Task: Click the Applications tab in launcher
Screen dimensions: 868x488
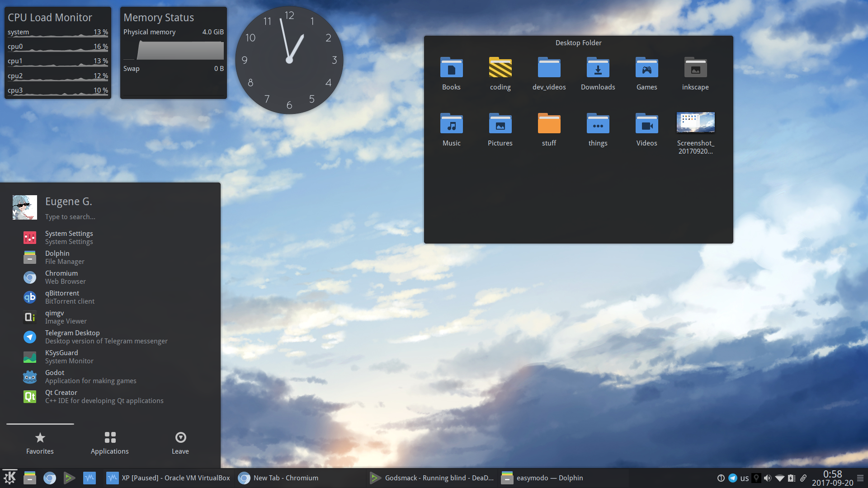Action: click(x=110, y=443)
